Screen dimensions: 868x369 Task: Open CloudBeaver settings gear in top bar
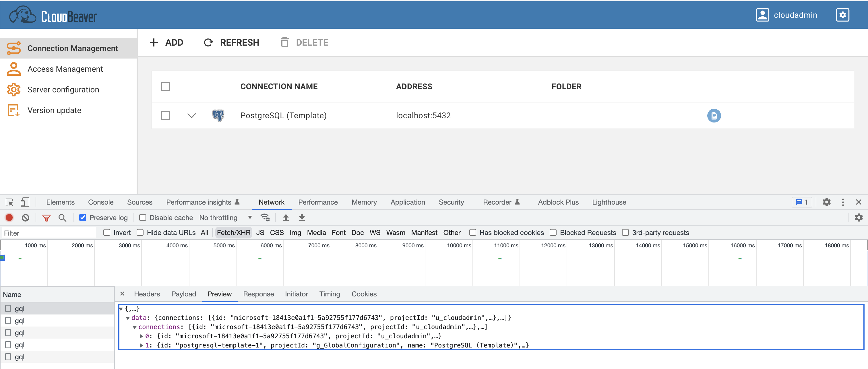pos(842,15)
